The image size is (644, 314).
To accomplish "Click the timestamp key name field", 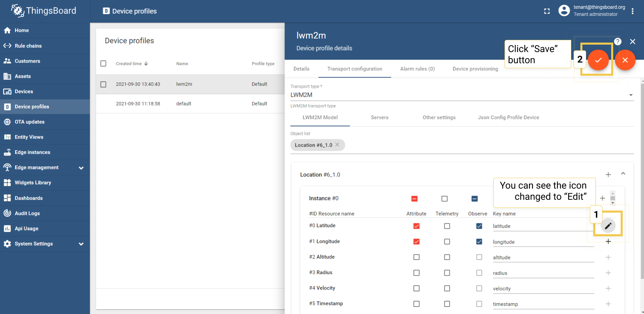I will (x=543, y=304).
